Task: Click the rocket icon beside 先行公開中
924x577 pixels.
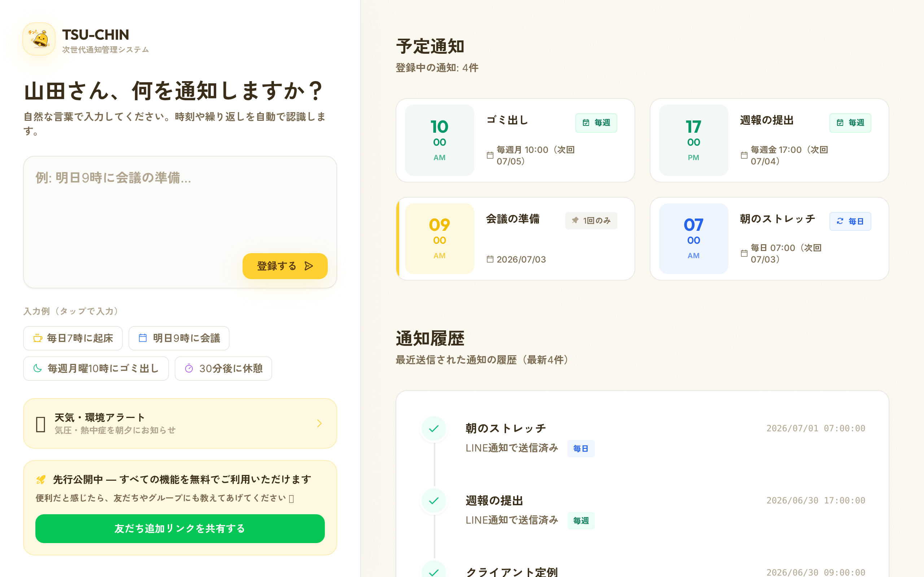Action: click(41, 480)
